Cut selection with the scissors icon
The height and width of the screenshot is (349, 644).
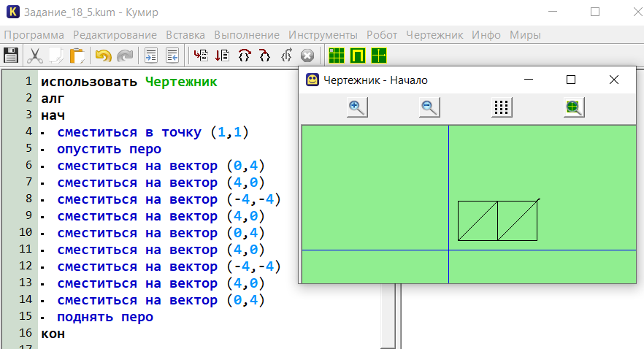pyautogui.click(x=35, y=55)
